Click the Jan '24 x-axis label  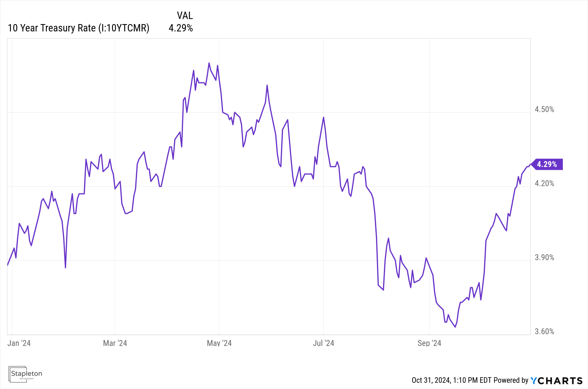[x=19, y=343]
